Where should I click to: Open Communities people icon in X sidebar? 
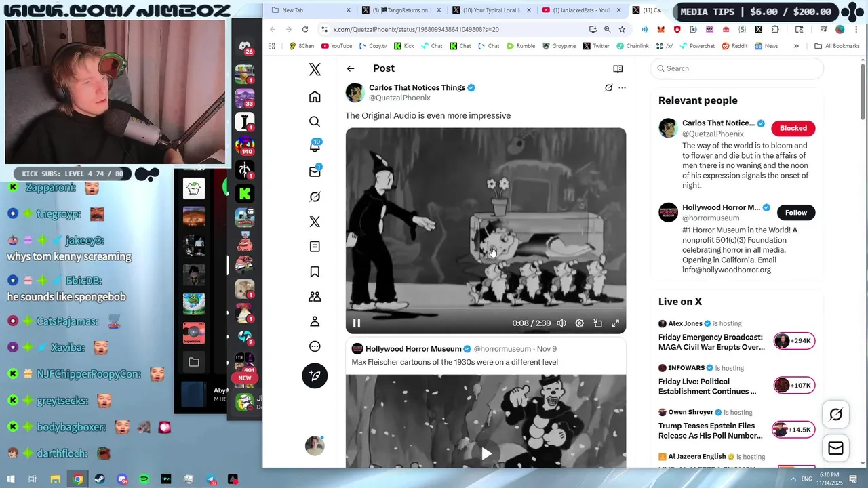315,297
